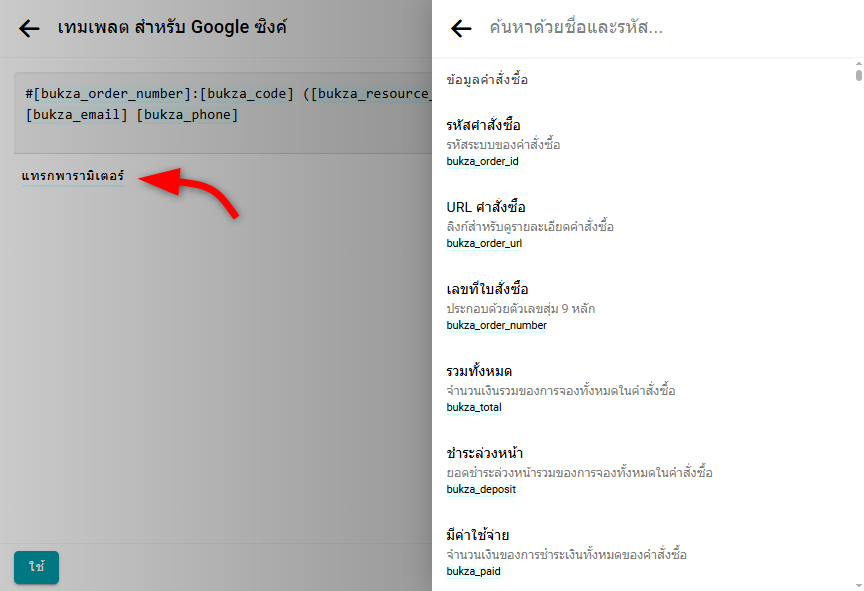
Task: Click the ข้อมูลคำสั่งซื้อ section header
Action: tap(487, 80)
